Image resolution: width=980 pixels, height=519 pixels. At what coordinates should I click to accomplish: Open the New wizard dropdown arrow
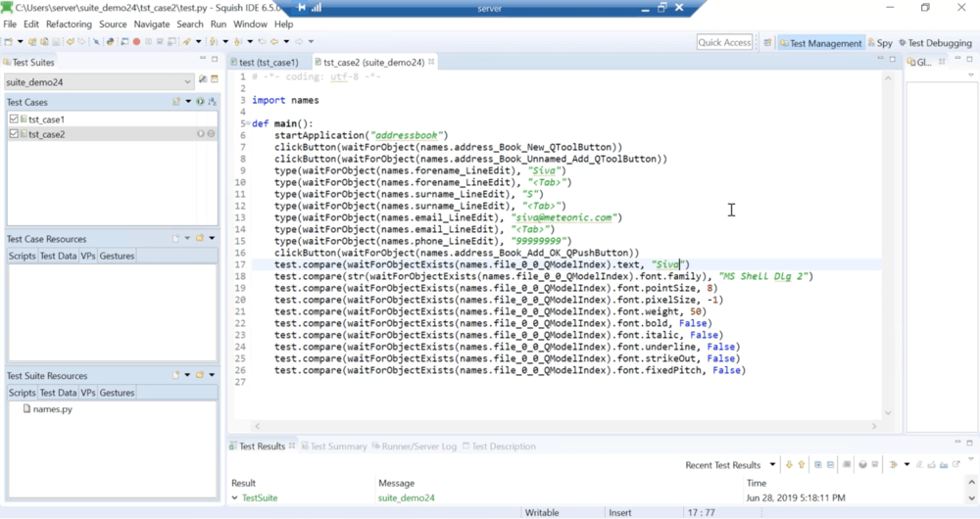pyautogui.click(x=20, y=42)
